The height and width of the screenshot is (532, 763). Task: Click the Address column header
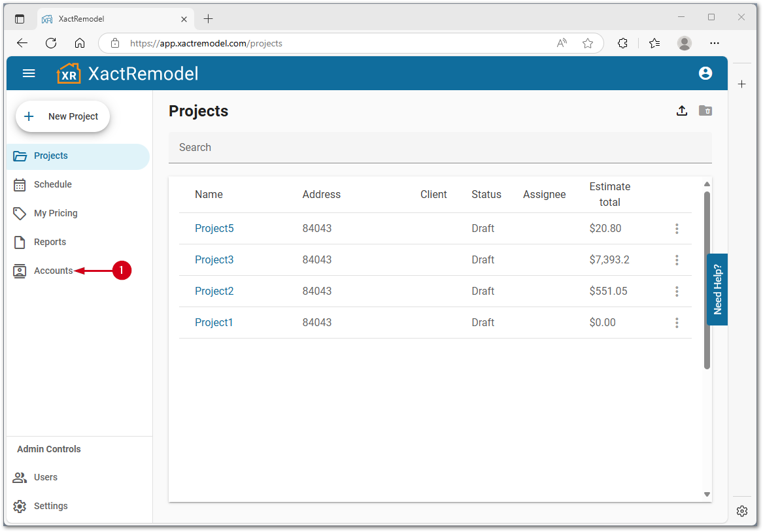click(321, 195)
